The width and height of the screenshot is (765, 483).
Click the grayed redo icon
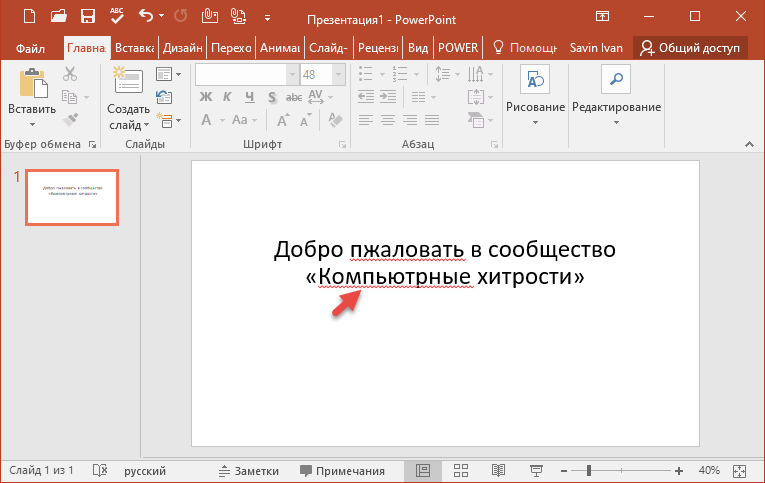coord(181,17)
